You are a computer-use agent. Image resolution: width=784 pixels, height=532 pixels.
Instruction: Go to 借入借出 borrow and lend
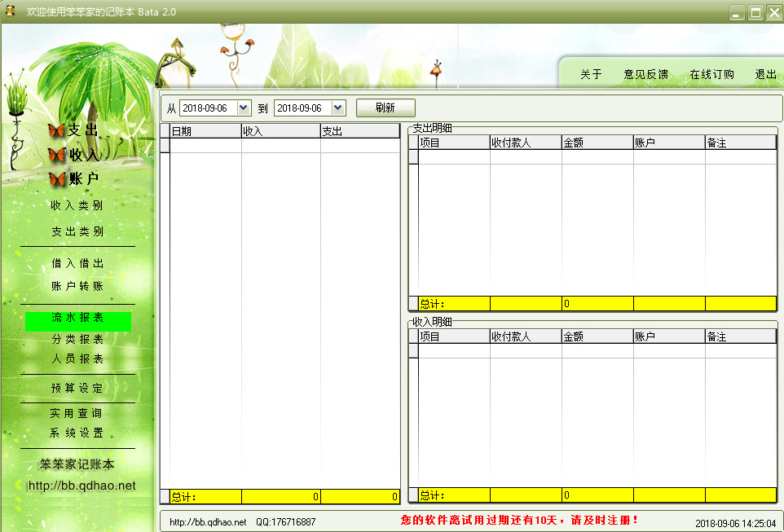click(77, 263)
